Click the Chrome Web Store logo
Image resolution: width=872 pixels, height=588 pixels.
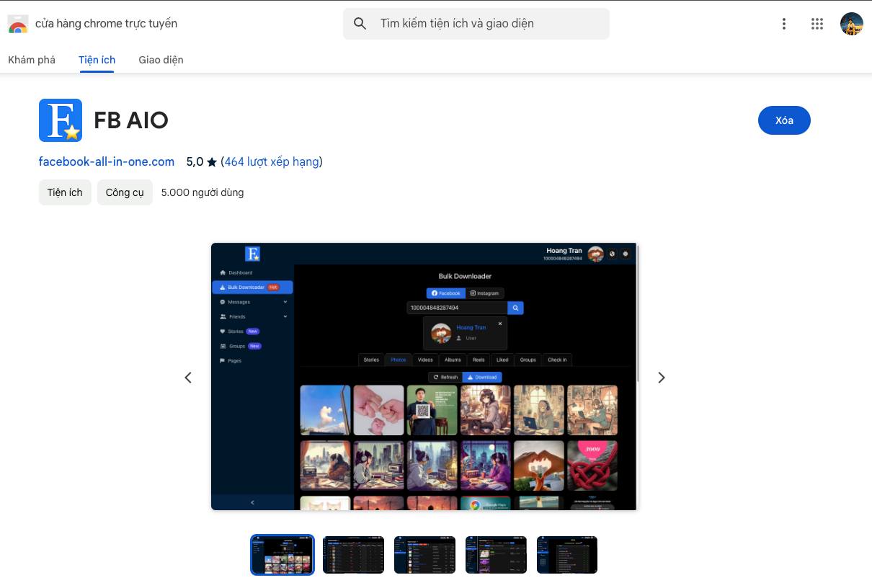[x=17, y=24]
